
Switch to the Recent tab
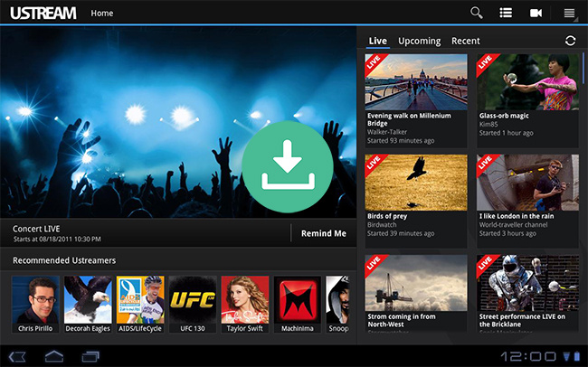click(465, 41)
